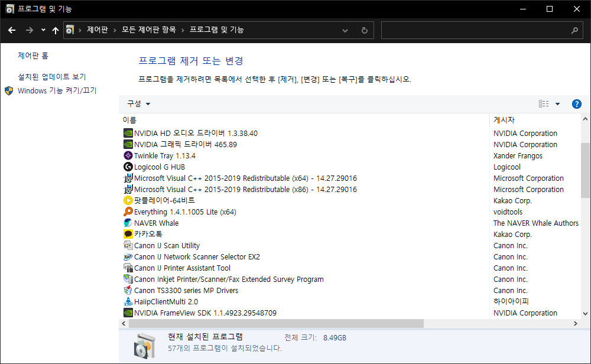
Task: Click the 카카오톡 program icon
Action: 128,234
